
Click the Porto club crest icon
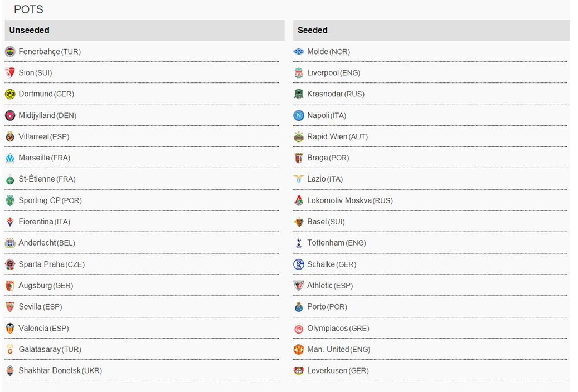tap(299, 307)
